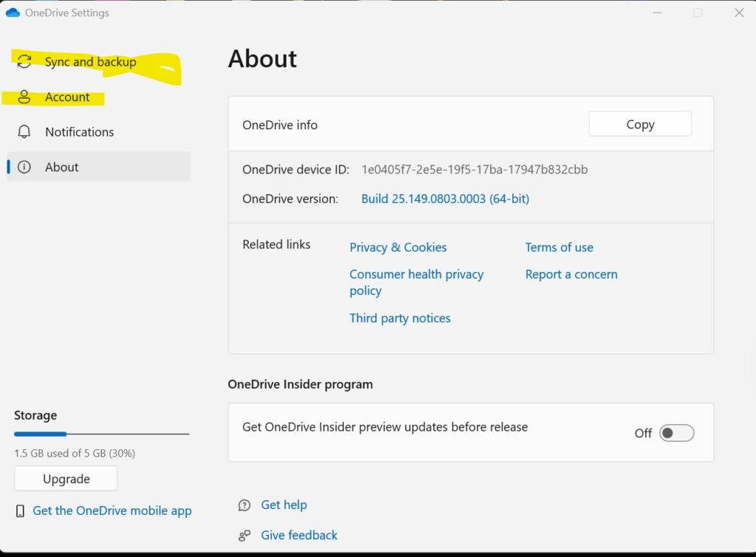Screen dimensions: 756x557
Task: Copy the OneDrive info
Action: [640, 125]
